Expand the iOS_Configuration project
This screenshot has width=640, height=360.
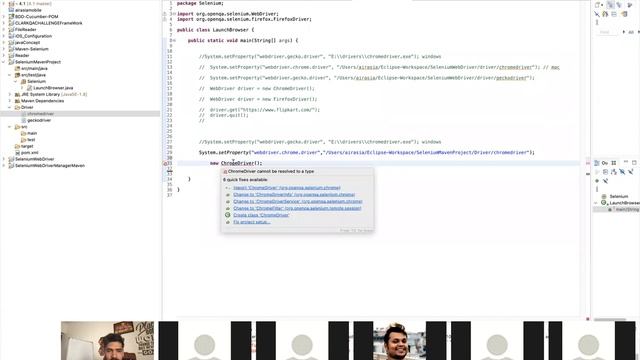[4, 36]
